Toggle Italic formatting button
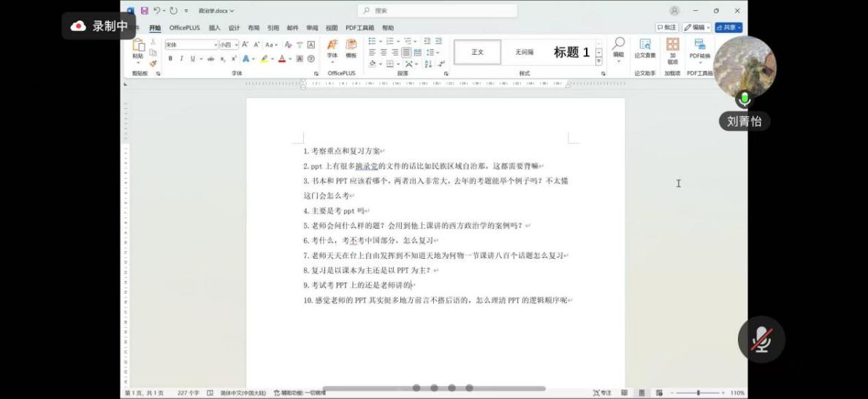 pos(181,58)
